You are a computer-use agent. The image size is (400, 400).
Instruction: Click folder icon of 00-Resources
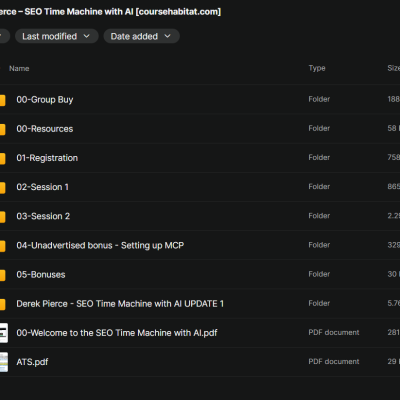[2, 129]
